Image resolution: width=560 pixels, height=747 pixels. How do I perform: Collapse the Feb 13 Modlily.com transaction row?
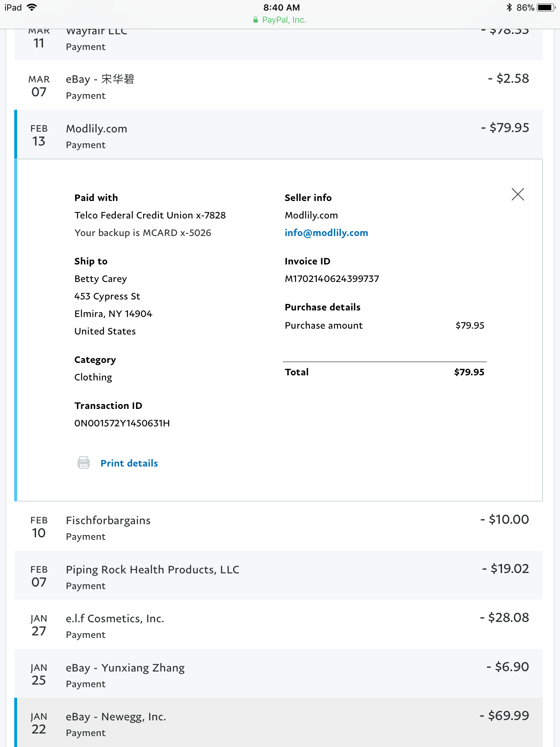click(279, 135)
